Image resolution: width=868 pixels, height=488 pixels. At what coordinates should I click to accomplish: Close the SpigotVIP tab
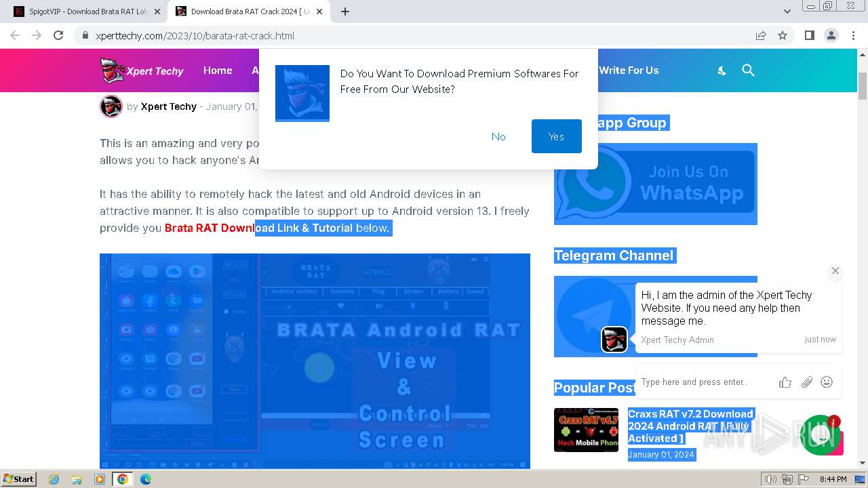coord(157,12)
